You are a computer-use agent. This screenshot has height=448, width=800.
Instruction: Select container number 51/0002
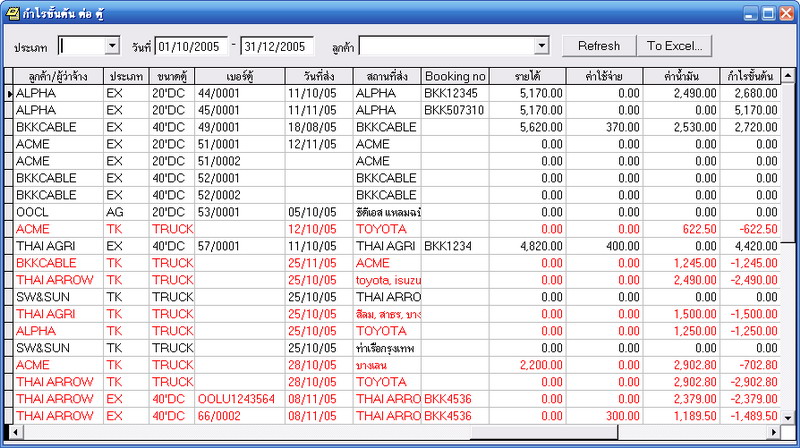[x=240, y=161]
